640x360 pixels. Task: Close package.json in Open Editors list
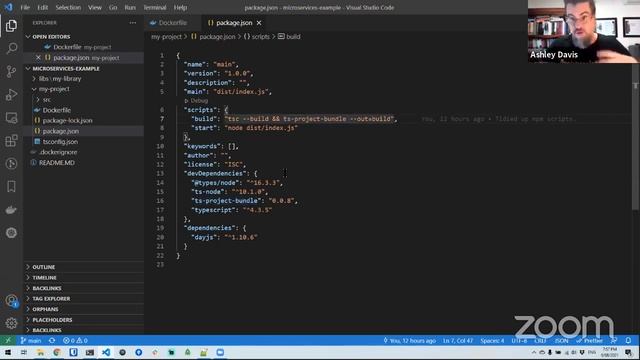(38, 58)
